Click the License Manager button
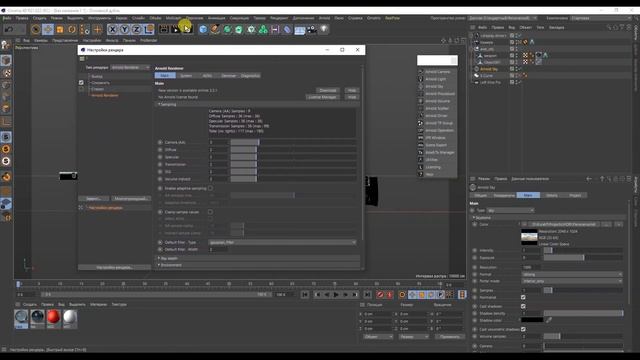Viewport: 640px width, 360px height. [322, 97]
